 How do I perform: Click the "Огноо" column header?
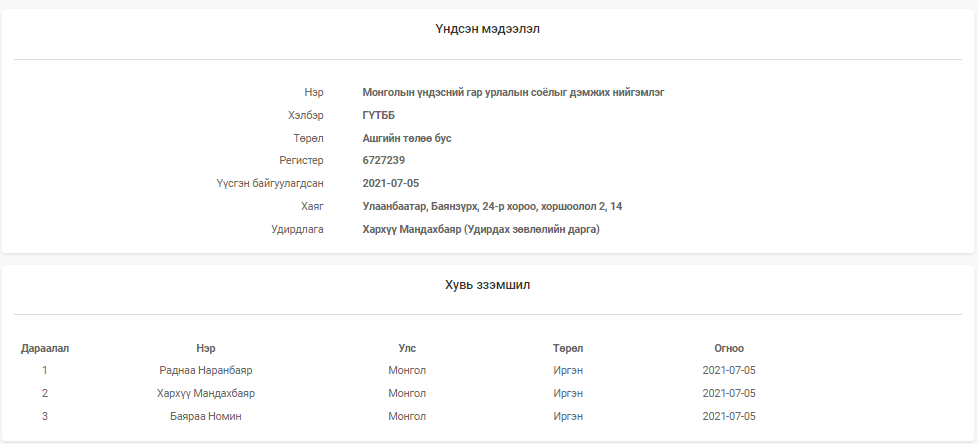pyautogui.click(x=729, y=348)
